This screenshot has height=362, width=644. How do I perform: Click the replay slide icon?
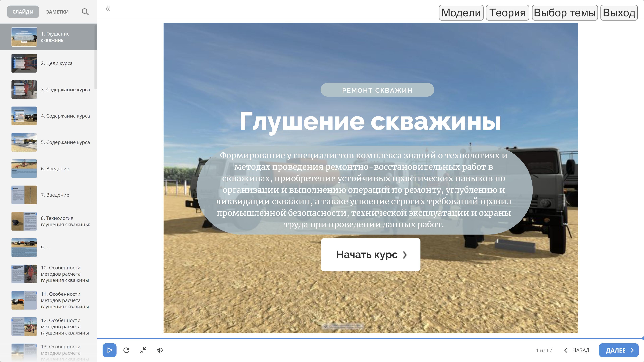point(126,350)
